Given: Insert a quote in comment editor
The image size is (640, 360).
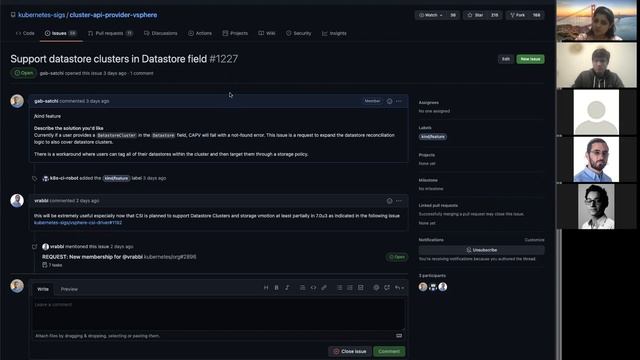Looking at the screenshot, I should pyautogui.click(x=302, y=288).
